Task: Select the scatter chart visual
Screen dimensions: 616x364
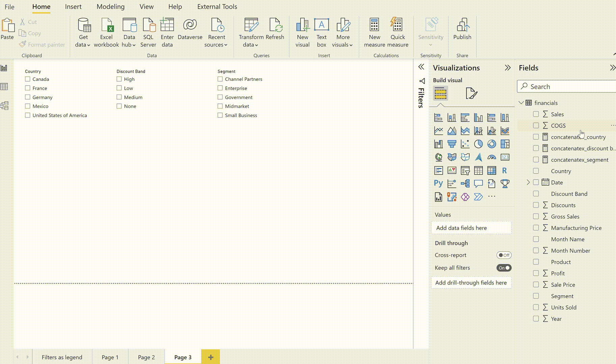Action: 465,144
